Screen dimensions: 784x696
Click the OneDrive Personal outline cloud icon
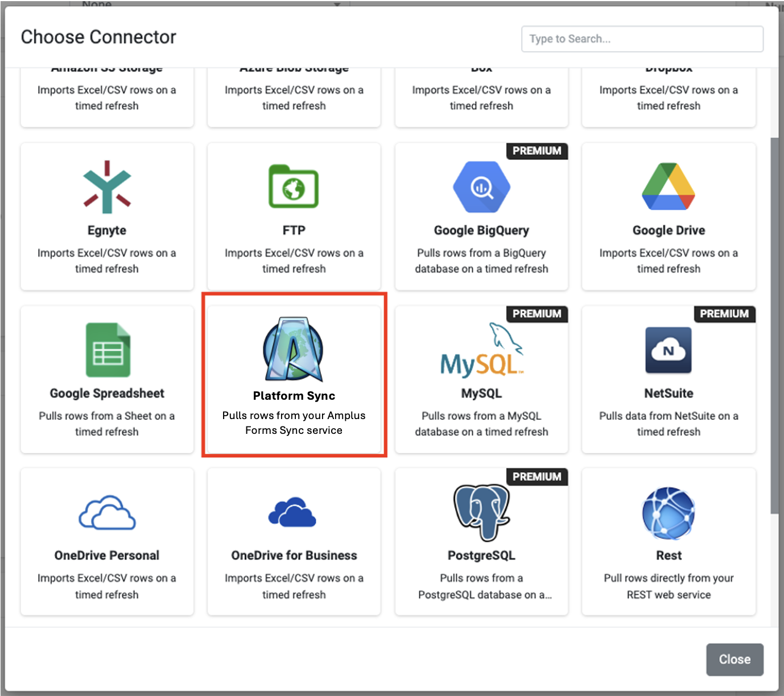(x=107, y=512)
